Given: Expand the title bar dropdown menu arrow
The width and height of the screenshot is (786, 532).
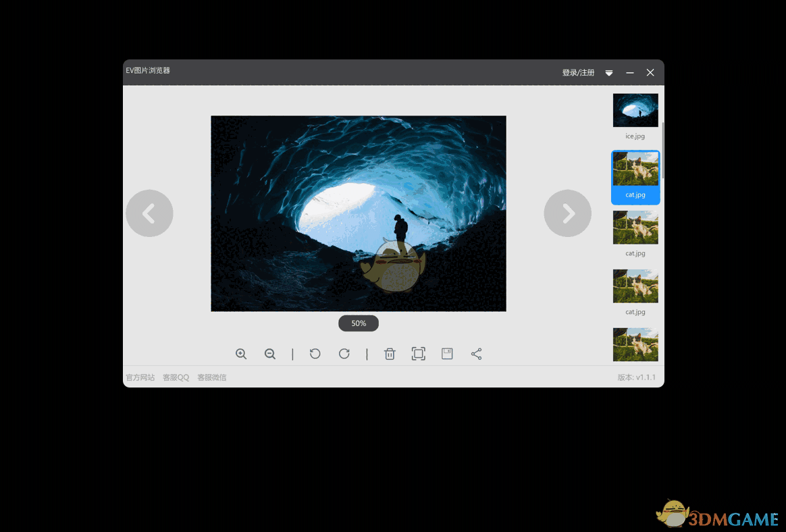Looking at the screenshot, I should [x=609, y=73].
